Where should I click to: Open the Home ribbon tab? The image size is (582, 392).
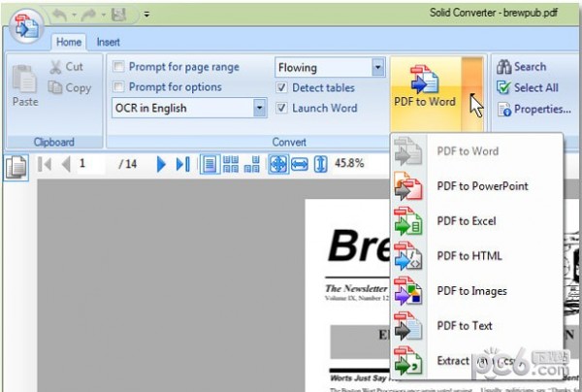(x=67, y=42)
